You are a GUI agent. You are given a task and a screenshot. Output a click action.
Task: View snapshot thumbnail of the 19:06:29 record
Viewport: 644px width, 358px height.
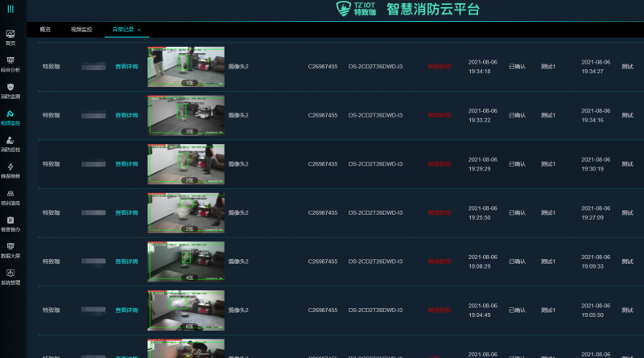pos(186,261)
